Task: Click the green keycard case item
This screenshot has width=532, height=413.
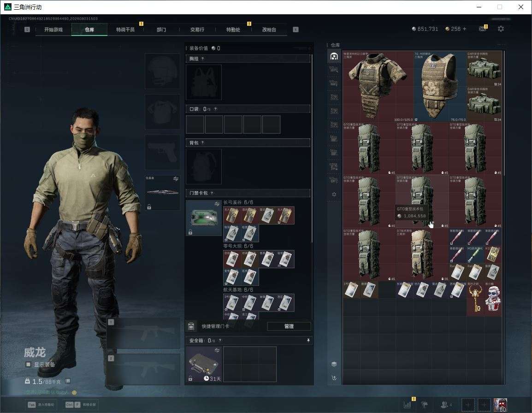Action: (x=204, y=218)
